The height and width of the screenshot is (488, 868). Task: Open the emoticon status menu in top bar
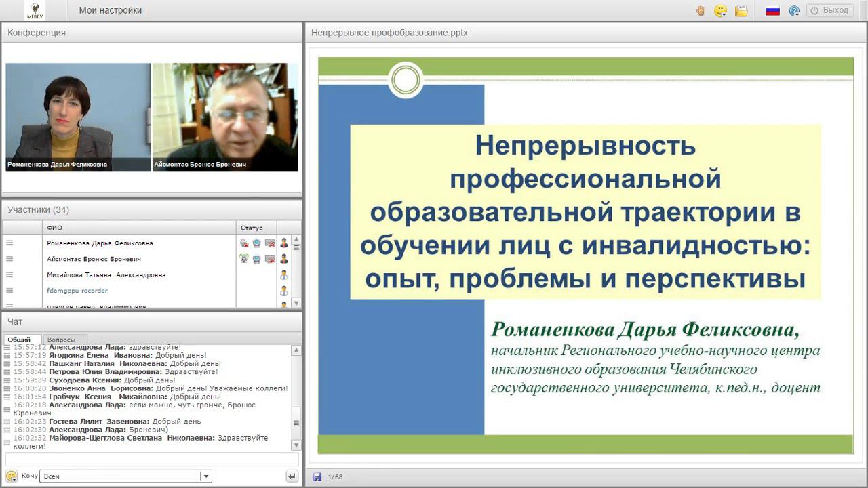click(721, 10)
